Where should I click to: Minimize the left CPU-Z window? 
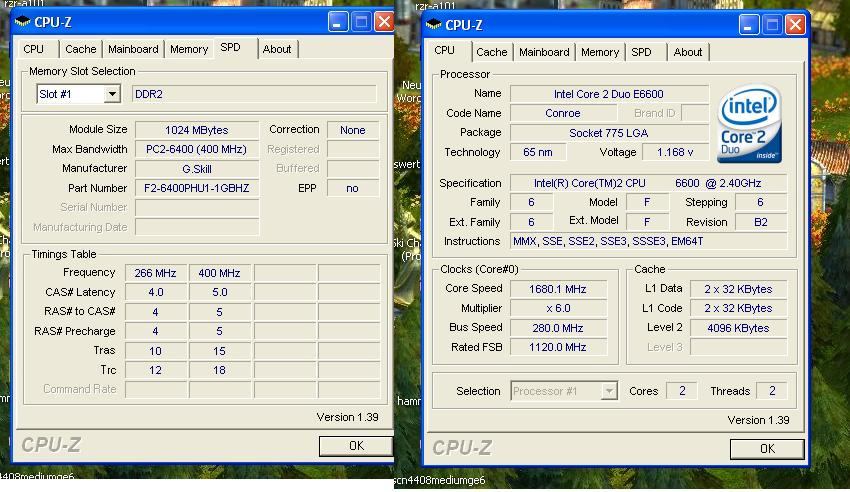tap(338, 22)
